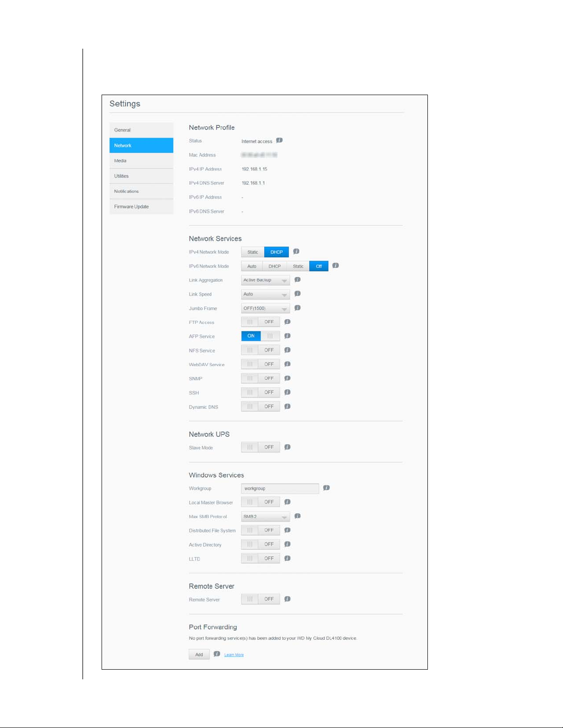Enable the SSH switch
This screenshot has width=563, height=728.
261,392
